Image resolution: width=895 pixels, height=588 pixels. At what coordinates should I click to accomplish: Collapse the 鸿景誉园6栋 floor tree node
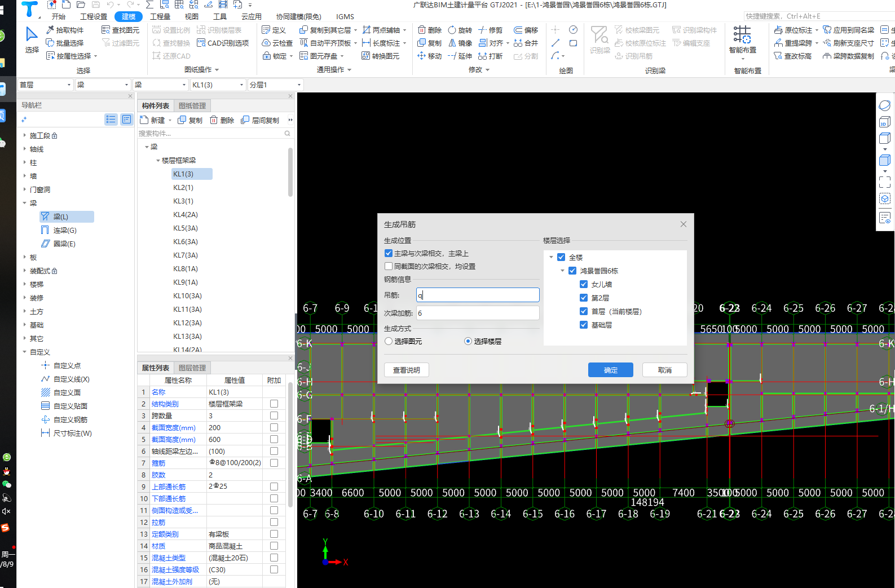coord(563,271)
